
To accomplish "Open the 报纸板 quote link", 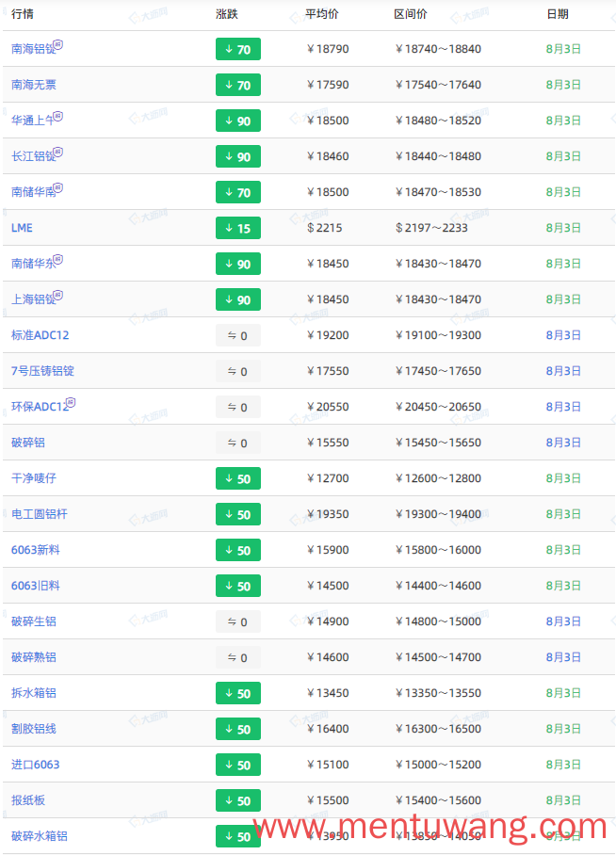I will [x=28, y=800].
